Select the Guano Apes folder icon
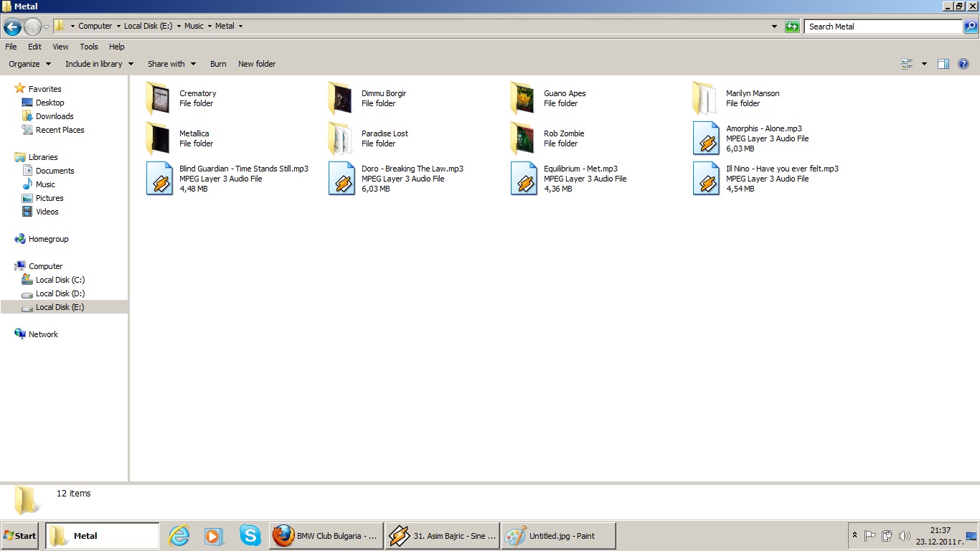Screen dimensions: 980x551 click(523, 98)
